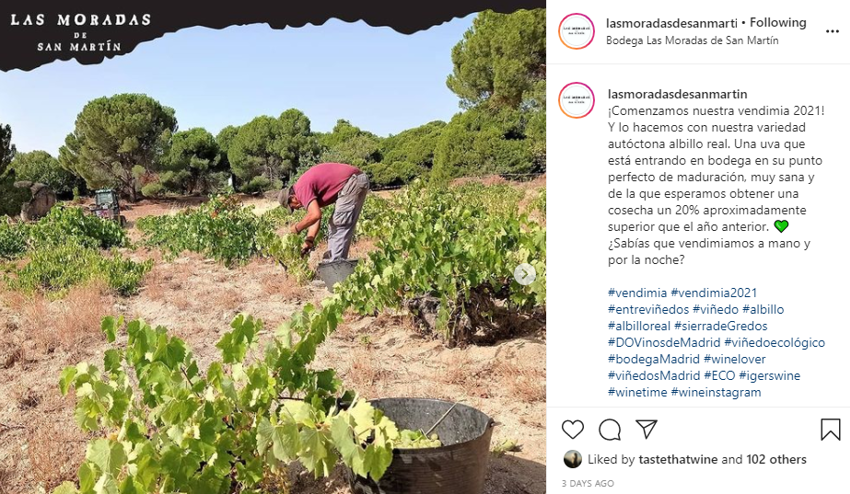Open header profile picture avatar
Image resolution: width=850 pixels, height=494 pixels.
coord(576,31)
